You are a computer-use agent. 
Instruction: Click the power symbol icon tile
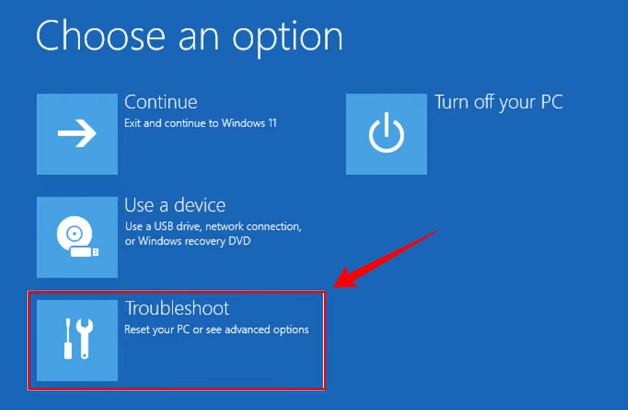click(386, 134)
